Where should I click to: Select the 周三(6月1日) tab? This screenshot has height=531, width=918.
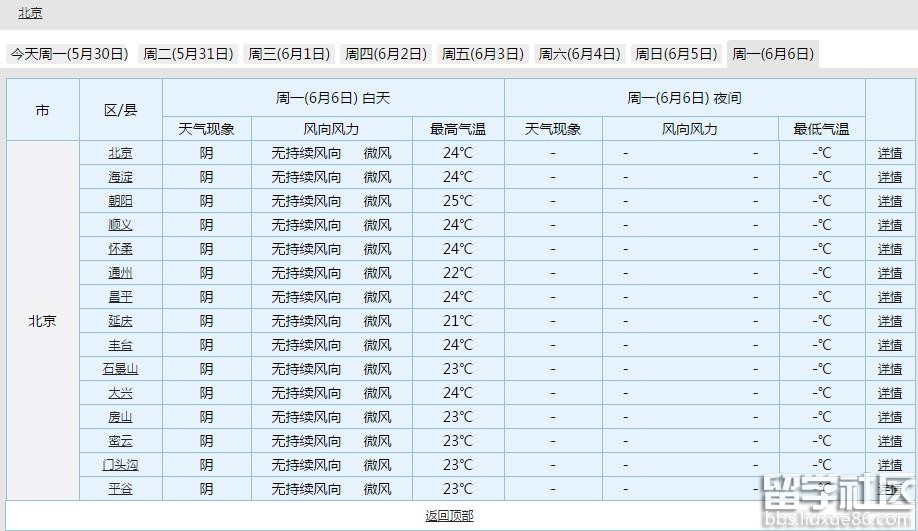point(289,54)
